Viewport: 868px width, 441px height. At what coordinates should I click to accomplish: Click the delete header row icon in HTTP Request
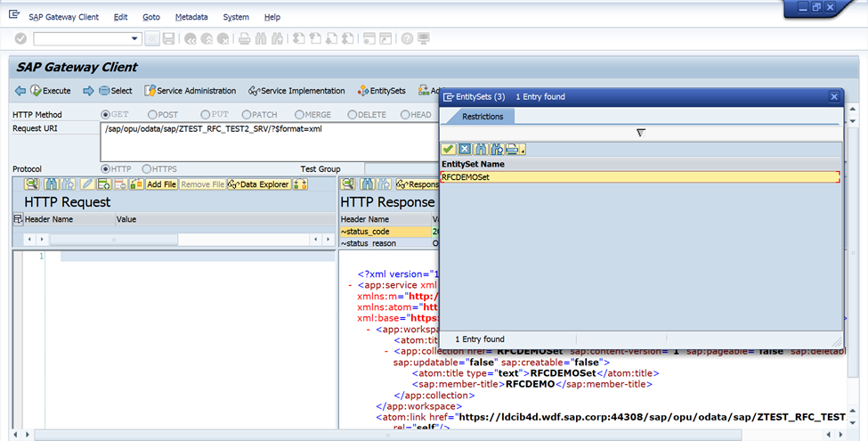pos(120,184)
